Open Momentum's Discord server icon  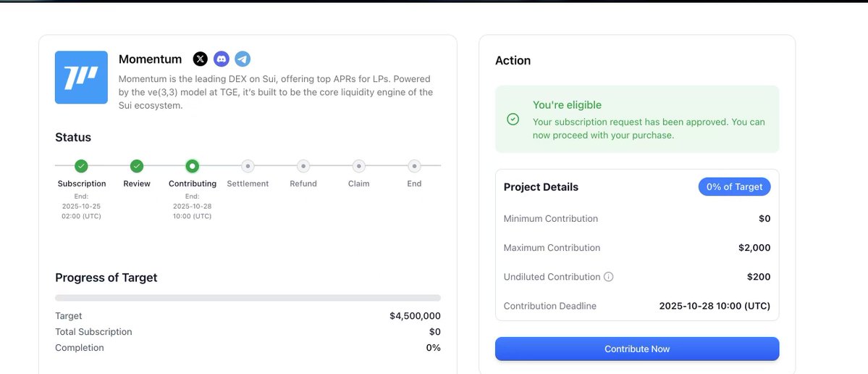click(x=222, y=59)
